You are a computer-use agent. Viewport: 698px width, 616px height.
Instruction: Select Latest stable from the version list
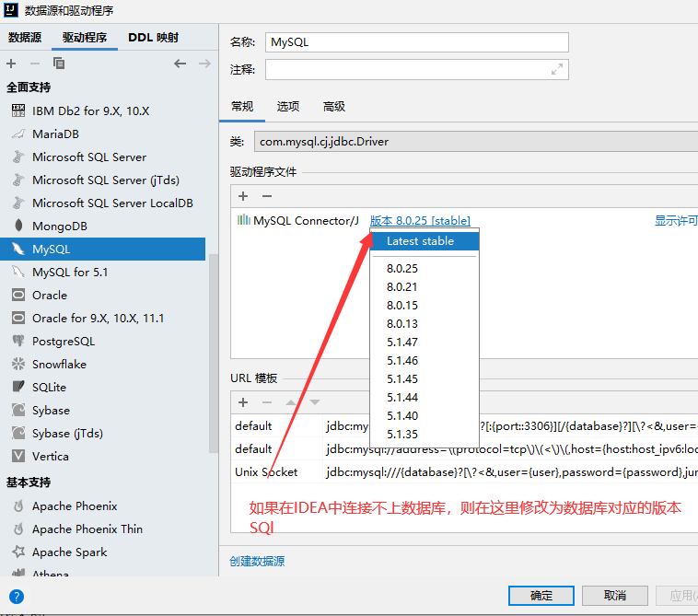point(425,241)
